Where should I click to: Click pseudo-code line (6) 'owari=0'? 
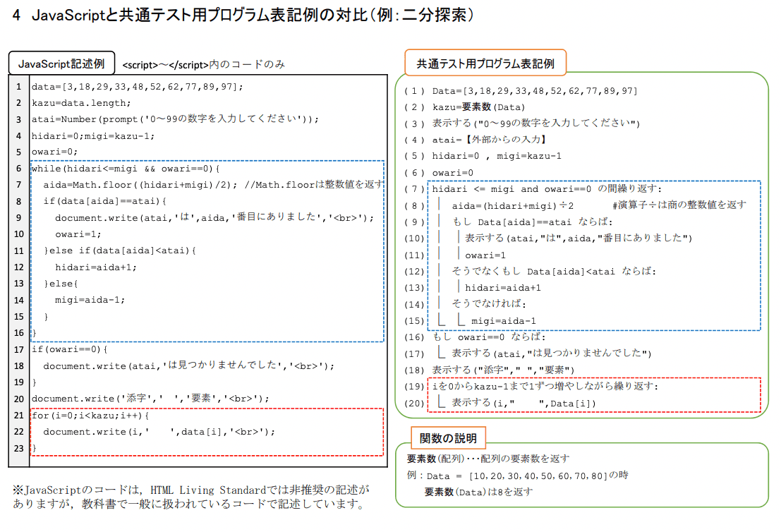tap(453, 173)
